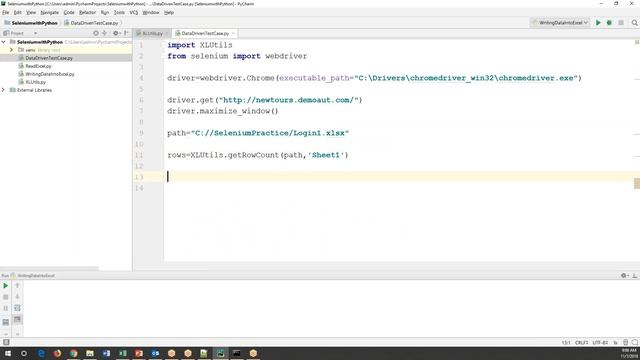Launch Firefox from the taskbar
Image resolution: width=640 pixels, height=360 pixels.
tap(57, 353)
